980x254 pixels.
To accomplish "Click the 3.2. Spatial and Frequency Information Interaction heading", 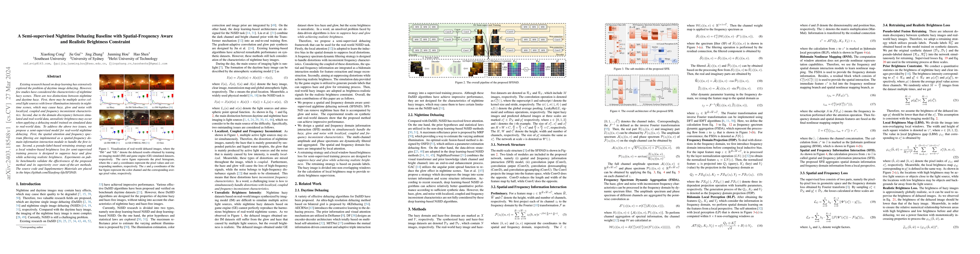I will pyautogui.click(x=528, y=187).
